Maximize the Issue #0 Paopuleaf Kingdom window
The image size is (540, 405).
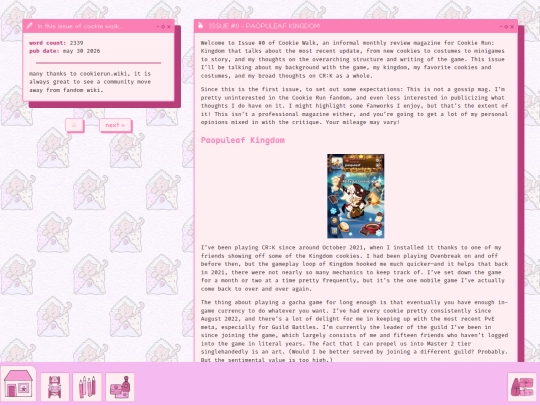click(x=506, y=27)
